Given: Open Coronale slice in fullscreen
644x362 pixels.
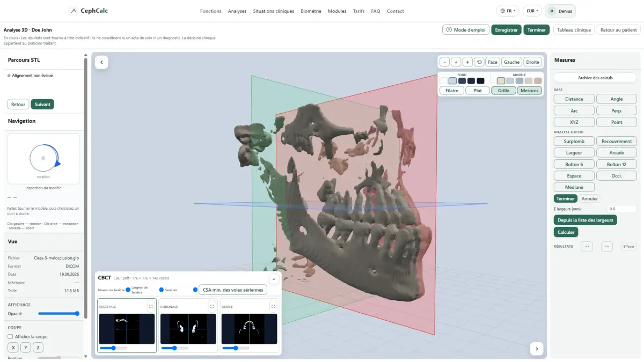Looking at the screenshot, I should 212,307.
